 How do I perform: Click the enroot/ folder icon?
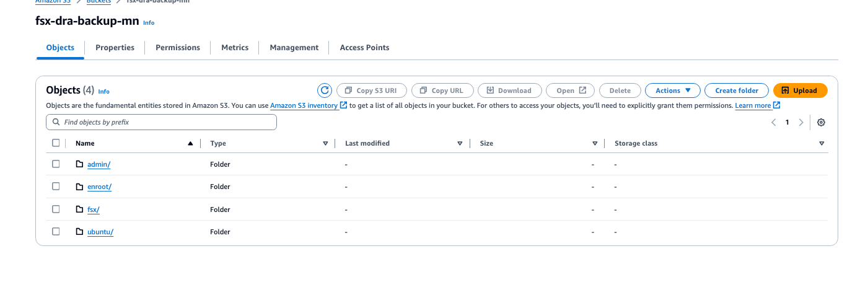pos(79,187)
